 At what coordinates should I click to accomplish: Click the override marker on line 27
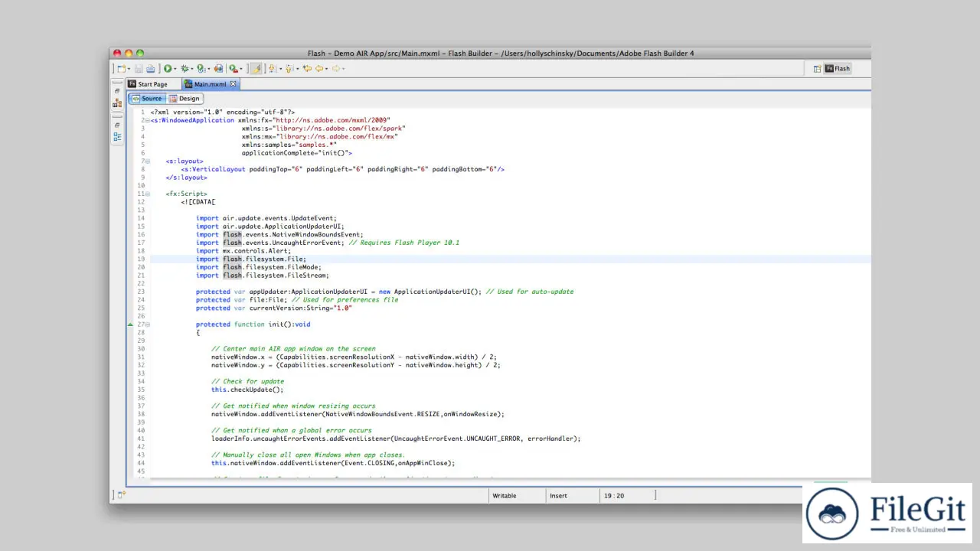(x=131, y=324)
